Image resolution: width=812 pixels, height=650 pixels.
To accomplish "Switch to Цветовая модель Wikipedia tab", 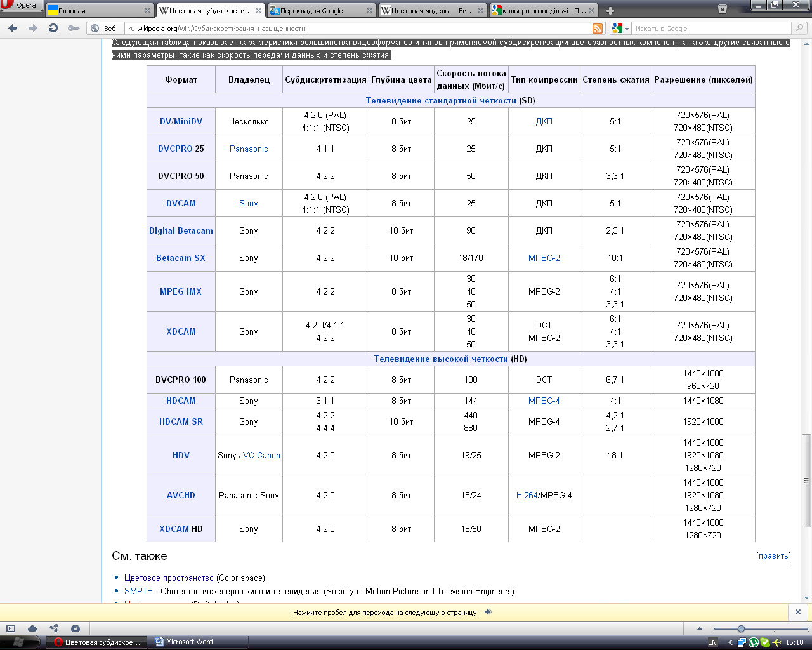I will tap(433, 11).
